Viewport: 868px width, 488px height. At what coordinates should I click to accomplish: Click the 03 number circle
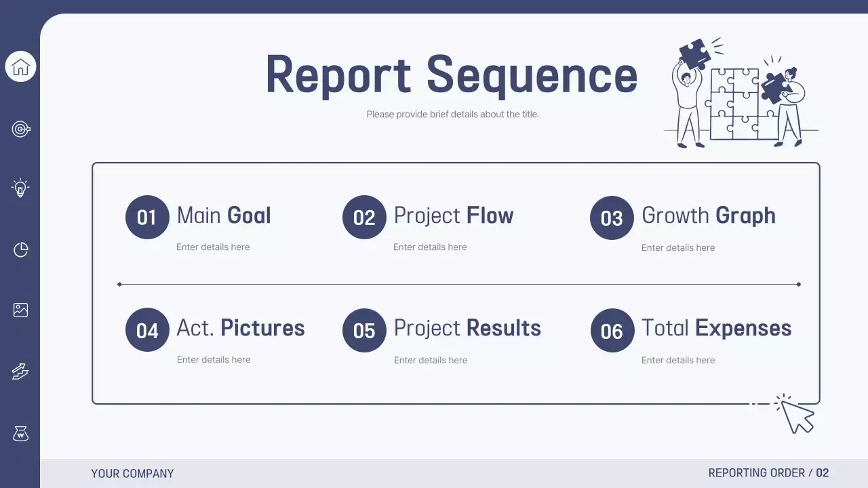pos(612,218)
